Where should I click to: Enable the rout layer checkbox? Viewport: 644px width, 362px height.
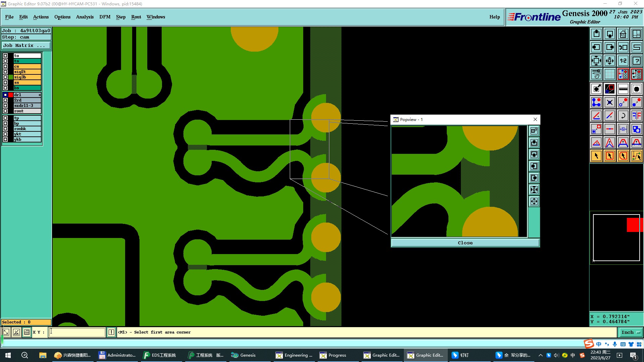click(5, 111)
